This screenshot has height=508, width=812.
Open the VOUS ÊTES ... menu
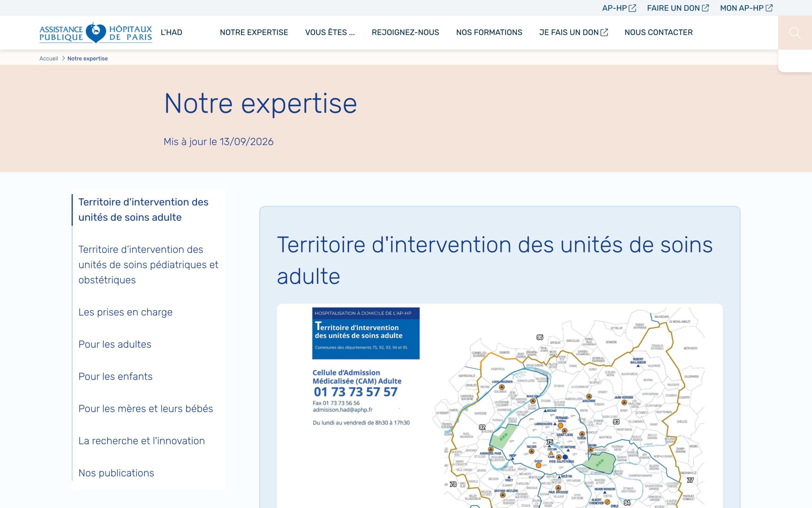330,32
